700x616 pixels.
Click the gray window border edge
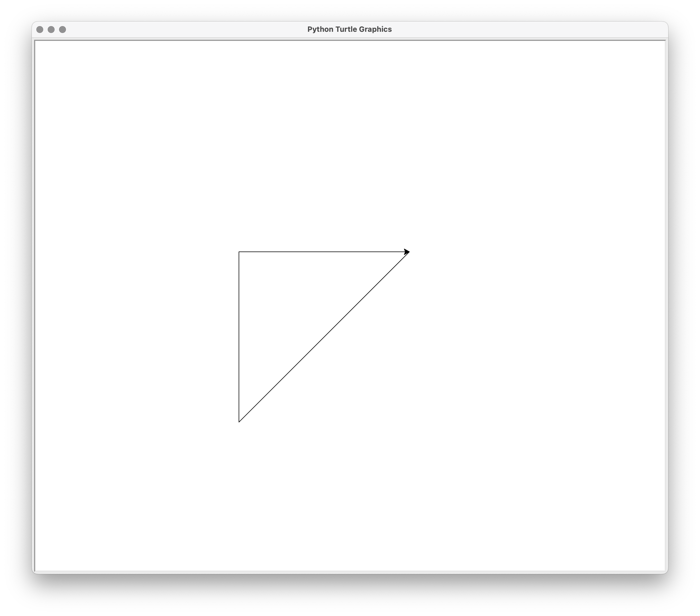point(35,308)
